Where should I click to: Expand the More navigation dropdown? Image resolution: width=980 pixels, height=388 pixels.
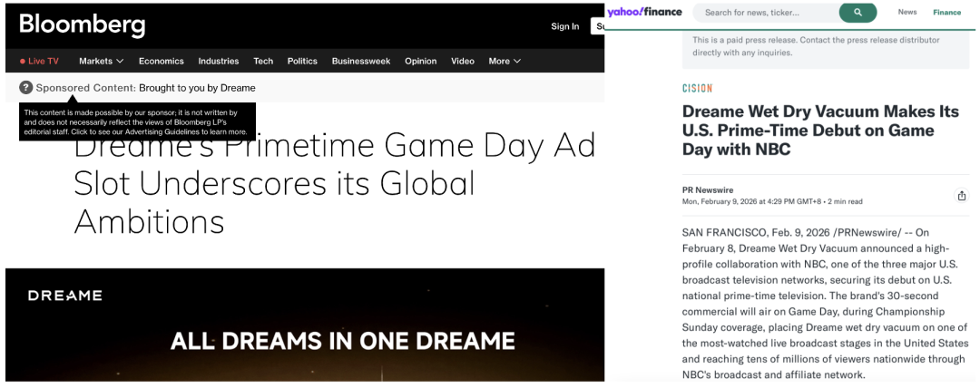click(505, 61)
